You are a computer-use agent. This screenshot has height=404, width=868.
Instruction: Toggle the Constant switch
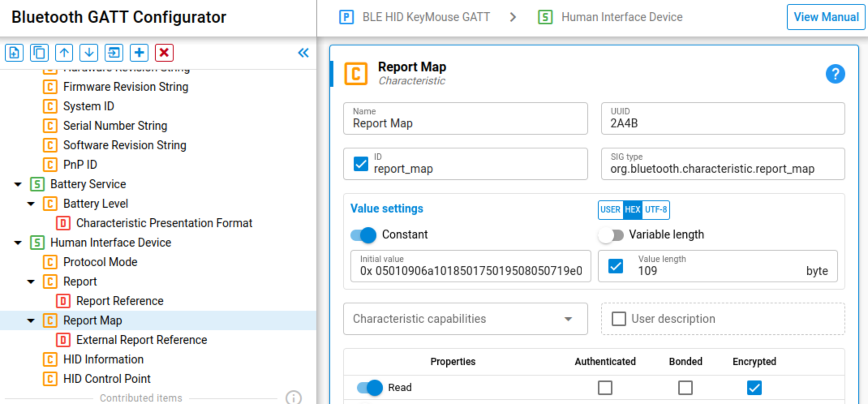363,235
